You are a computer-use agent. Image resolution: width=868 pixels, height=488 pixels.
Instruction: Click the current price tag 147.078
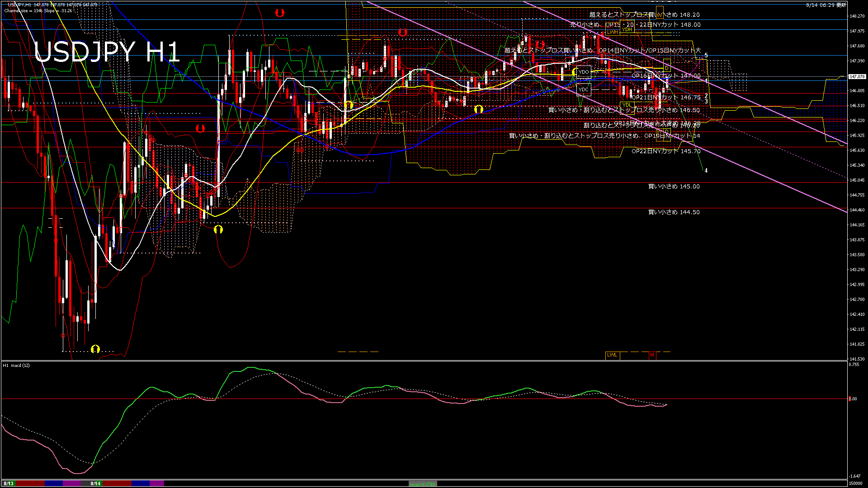[x=857, y=77]
